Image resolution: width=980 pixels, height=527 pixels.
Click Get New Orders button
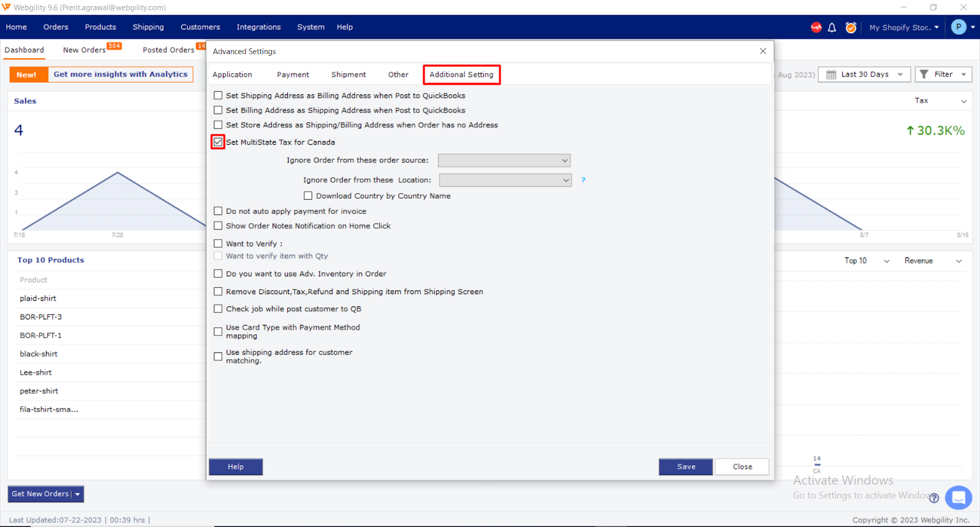(x=40, y=494)
